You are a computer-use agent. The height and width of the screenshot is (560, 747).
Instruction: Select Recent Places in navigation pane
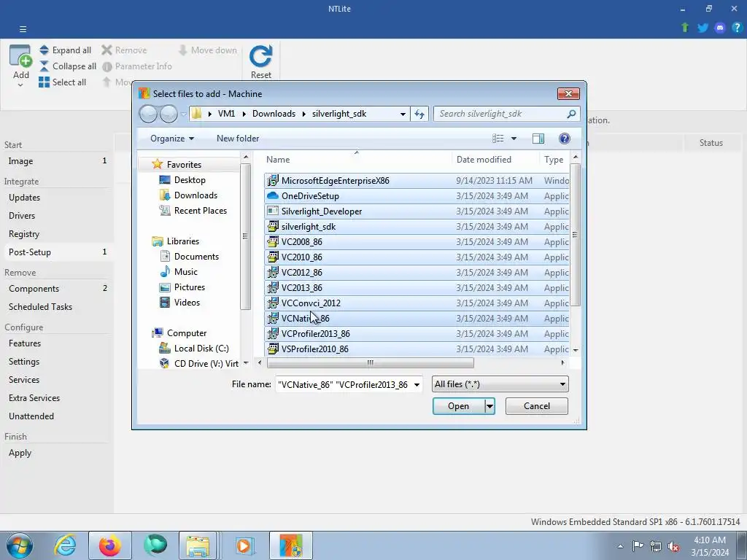pyautogui.click(x=200, y=211)
